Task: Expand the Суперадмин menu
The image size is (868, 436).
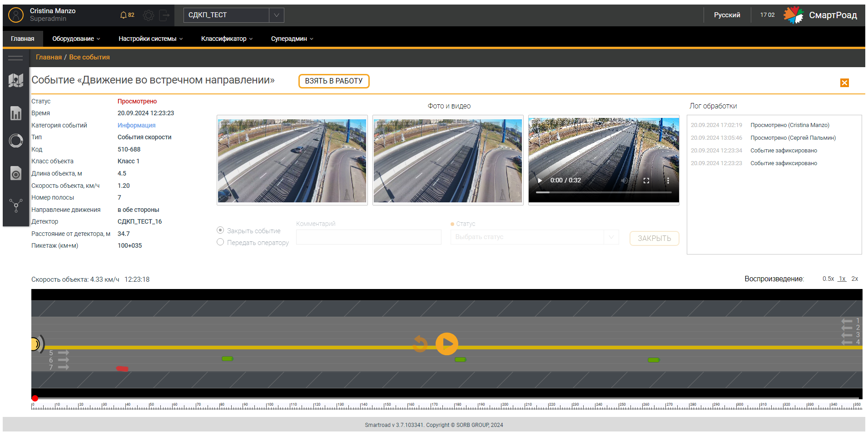Action: tap(292, 39)
